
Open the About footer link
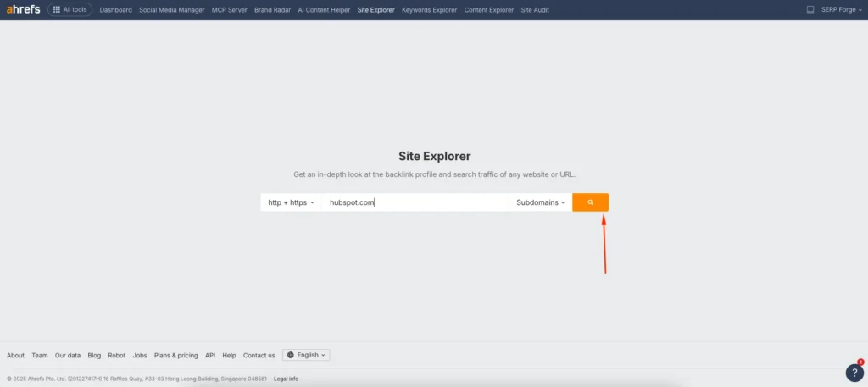pyautogui.click(x=15, y=356)
